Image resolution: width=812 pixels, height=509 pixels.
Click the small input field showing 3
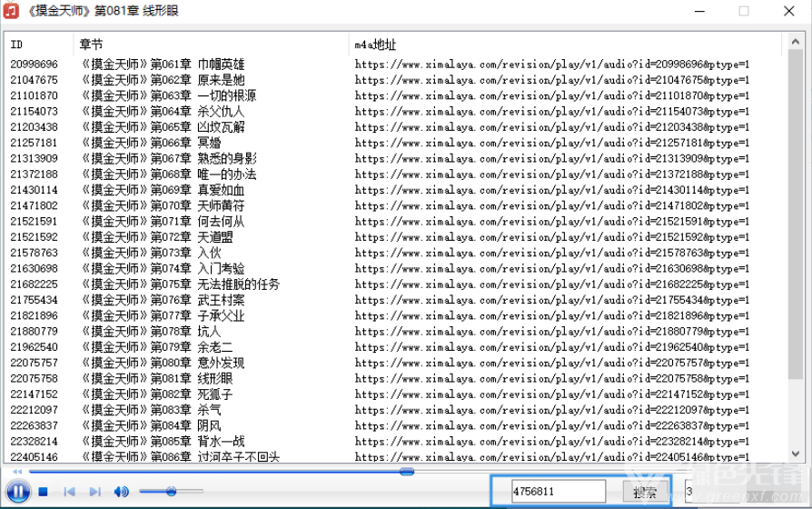688,492
